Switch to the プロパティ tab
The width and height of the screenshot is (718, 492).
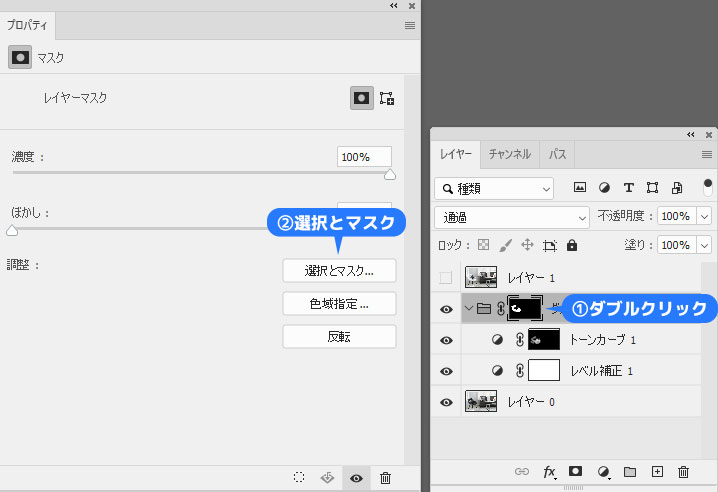coord(27,25)
